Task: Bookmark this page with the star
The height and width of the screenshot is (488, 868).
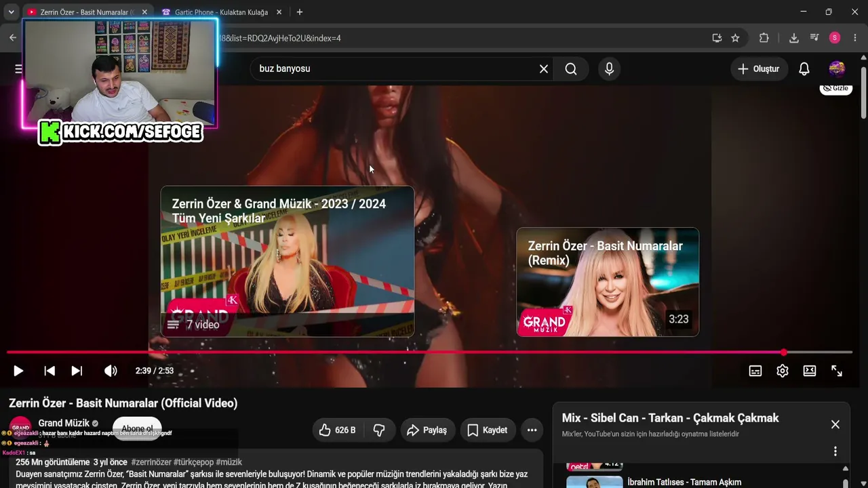Action: [x=735, y=38]
